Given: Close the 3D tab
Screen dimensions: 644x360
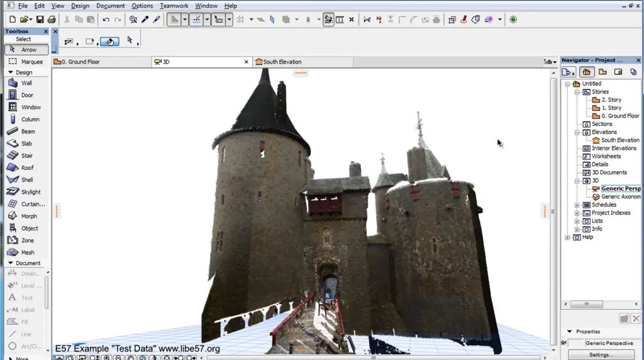Looking at the screenshot, I should [247, 62].
